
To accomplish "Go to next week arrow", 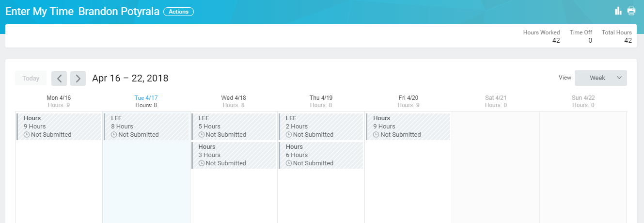I will pos(78,79).
